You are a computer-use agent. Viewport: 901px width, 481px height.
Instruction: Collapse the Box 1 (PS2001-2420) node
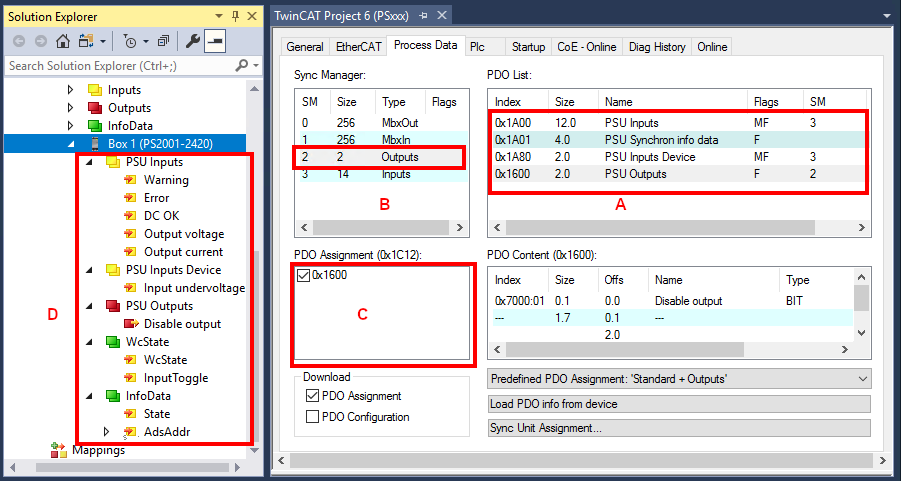tap(71, 144)
